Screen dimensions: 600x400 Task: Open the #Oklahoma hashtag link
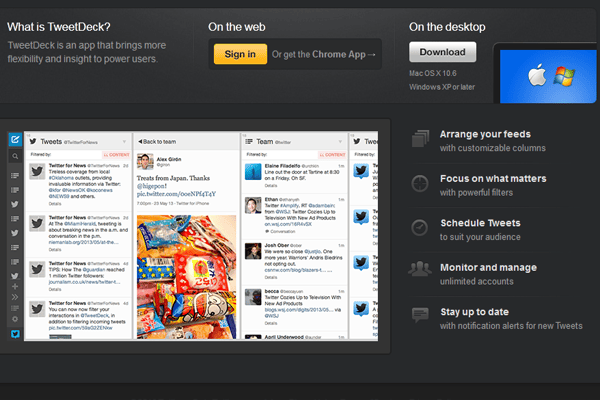(61, 178)
